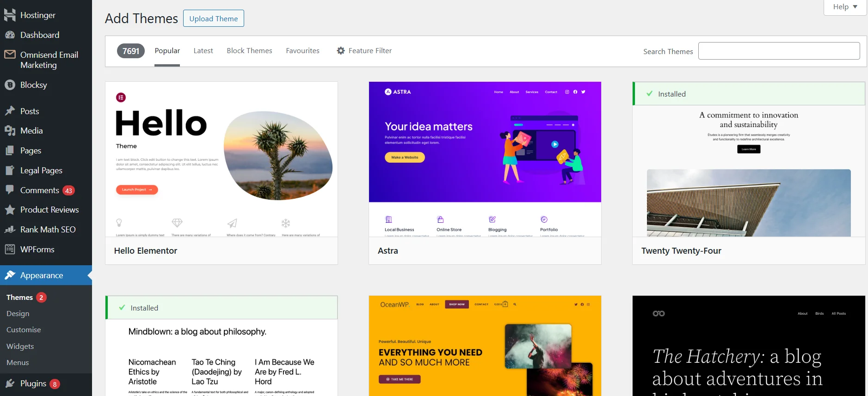Click the Posts pushpin icon
The height and width of the screenshot is (396, 868).
(x=10, y=111)
